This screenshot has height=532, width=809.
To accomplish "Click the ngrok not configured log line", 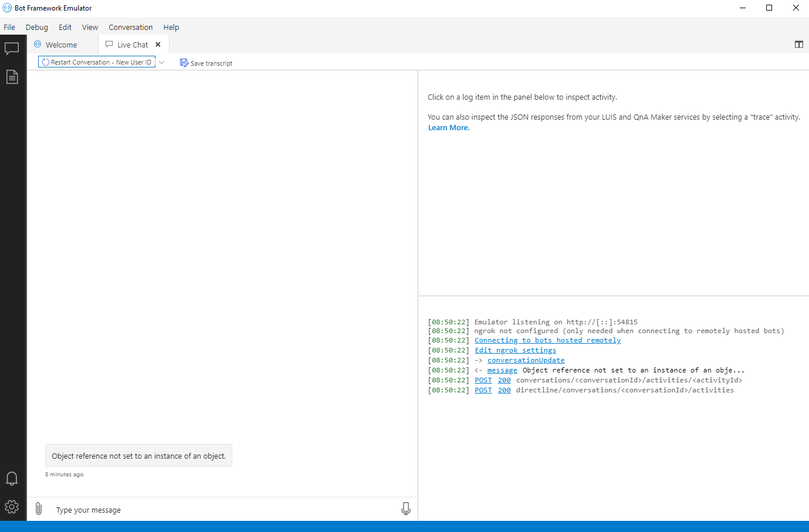I will click(629, 331).
